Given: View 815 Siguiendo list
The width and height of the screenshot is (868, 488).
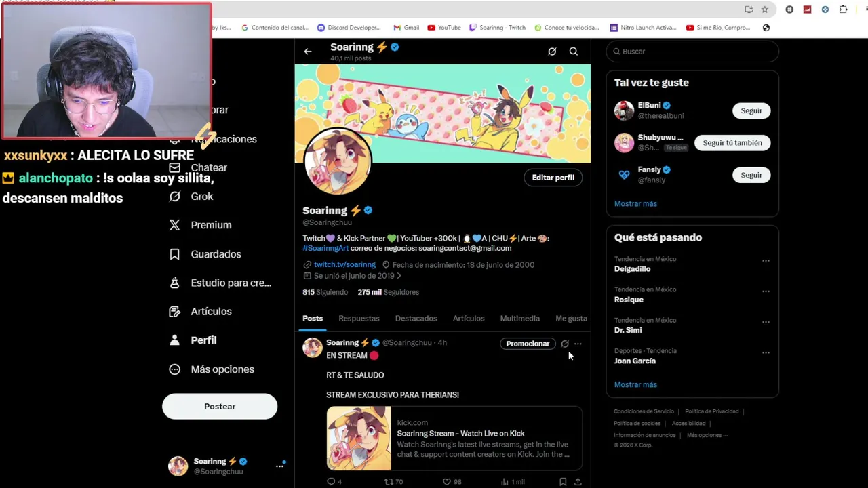Looking at the screenshot, I should 325,292.
